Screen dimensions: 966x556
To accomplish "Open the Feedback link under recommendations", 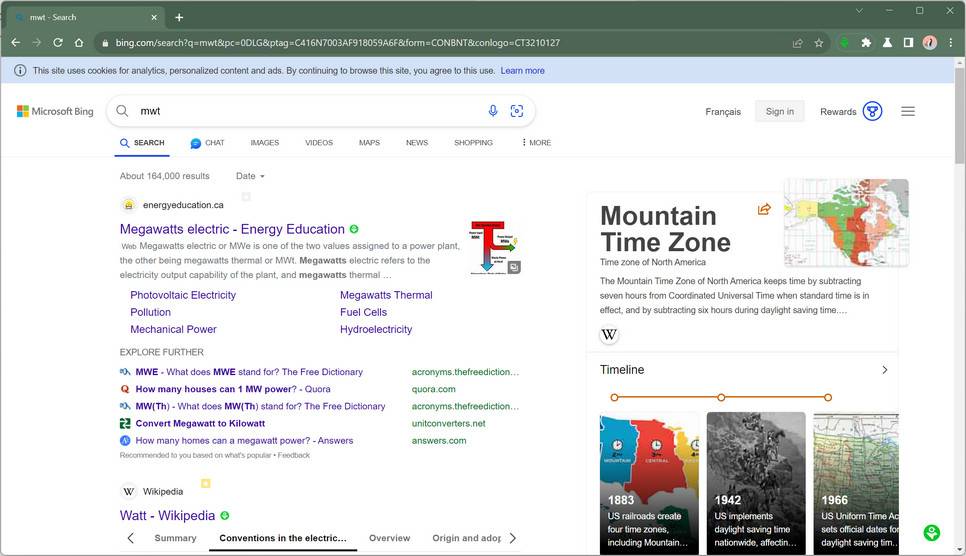I will point(294,456).
